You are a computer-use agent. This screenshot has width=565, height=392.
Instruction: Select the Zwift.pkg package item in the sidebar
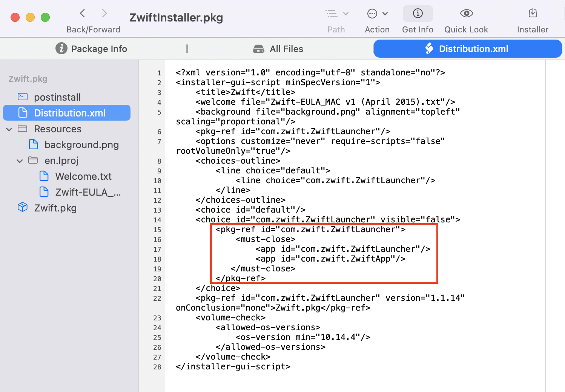coord(55,208)
